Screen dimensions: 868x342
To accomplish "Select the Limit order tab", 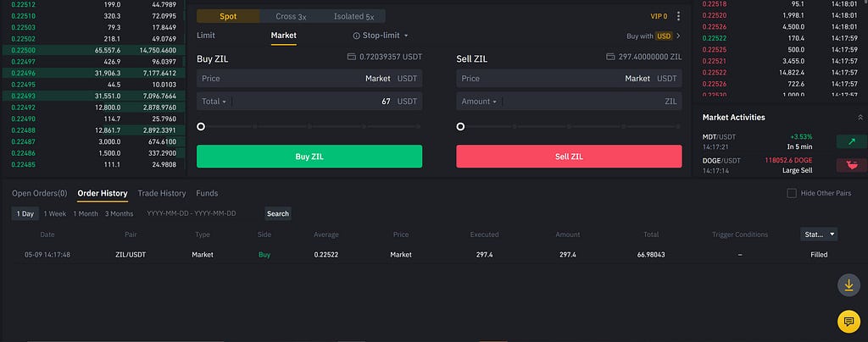I will click(206, 36).
